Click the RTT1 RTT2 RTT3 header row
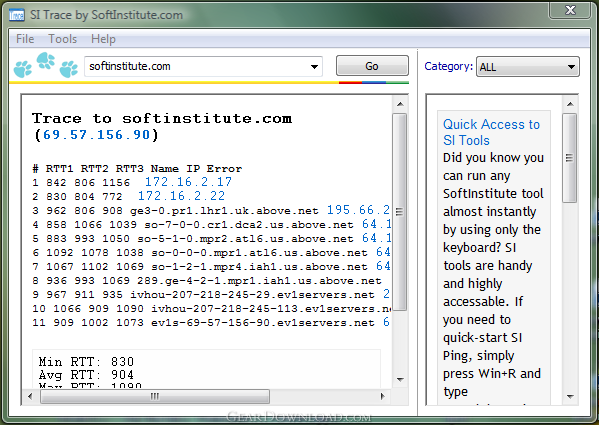 pyautogui.click(x=137, y=169)
